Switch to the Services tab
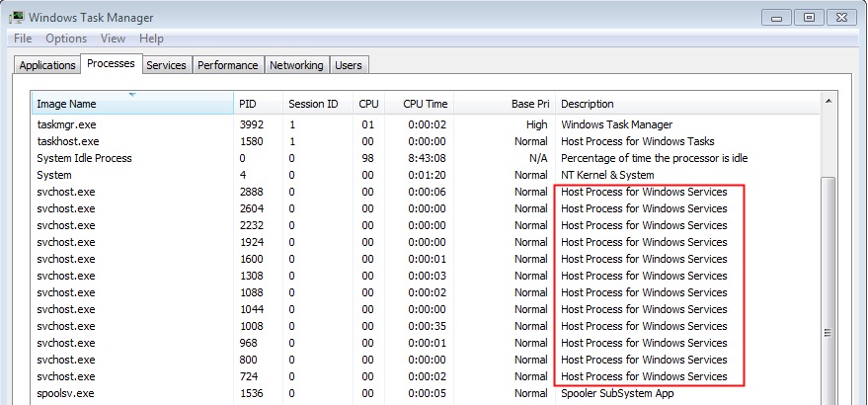The width and height of the screenshot is (868, 405). 166,65
